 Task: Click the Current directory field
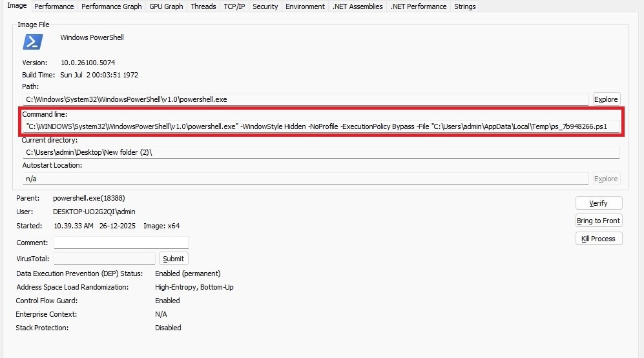click(320, 152)
